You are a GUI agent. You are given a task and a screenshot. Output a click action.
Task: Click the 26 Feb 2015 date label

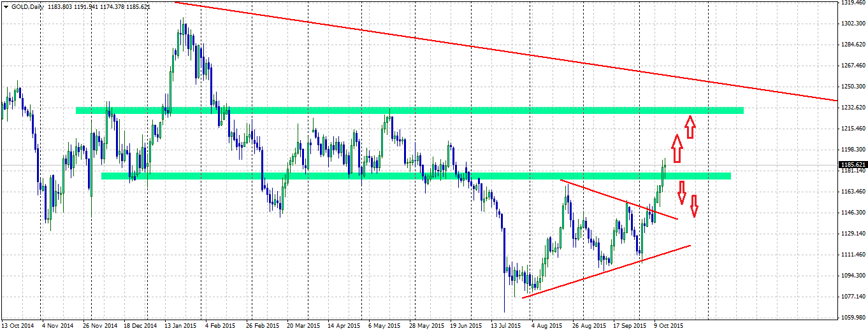(x=263, y=325)
